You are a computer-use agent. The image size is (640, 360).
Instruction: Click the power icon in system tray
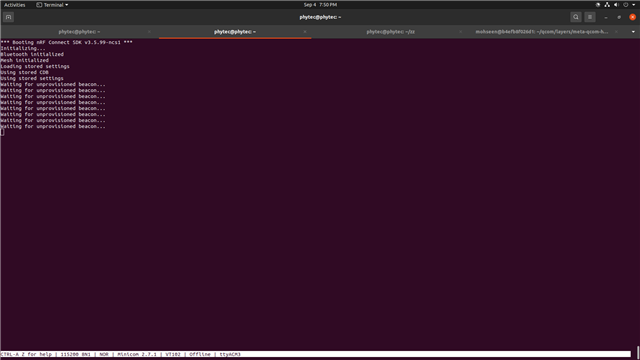[x=626, y=5]
